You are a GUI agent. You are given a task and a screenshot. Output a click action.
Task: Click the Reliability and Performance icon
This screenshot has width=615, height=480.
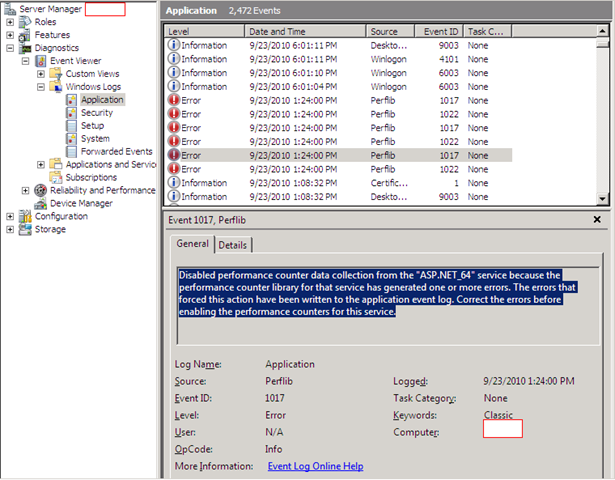[41, 190]
